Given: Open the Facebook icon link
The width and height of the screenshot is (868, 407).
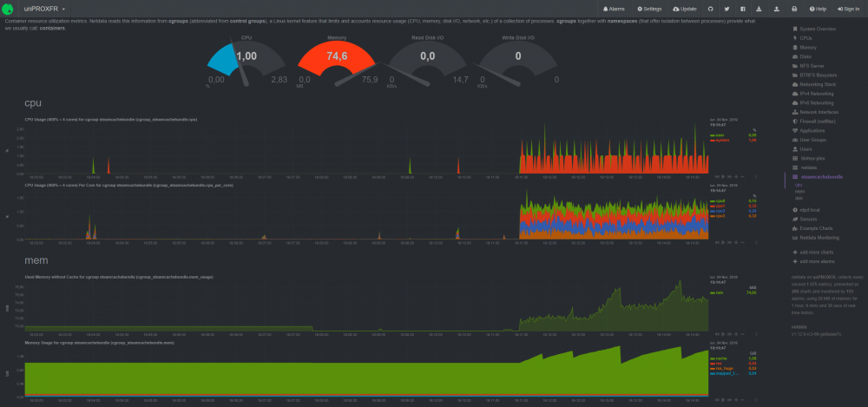Looking at the screenshot, I should pyautogui.click(x=742, y=9).
